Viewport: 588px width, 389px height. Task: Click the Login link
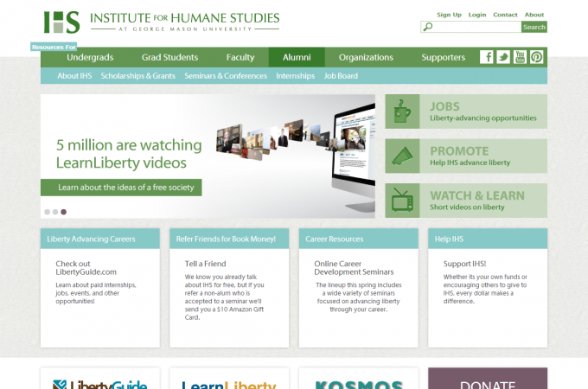click(x=477, y=15)
